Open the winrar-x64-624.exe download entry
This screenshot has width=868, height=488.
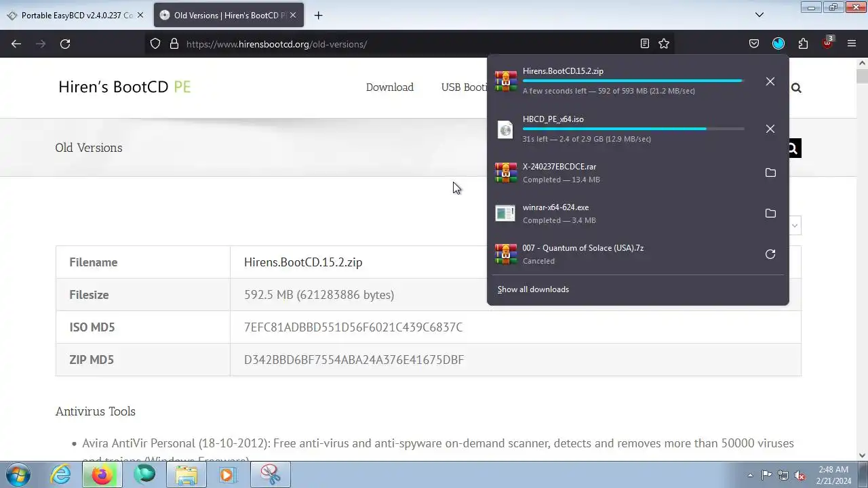point(623,213)
